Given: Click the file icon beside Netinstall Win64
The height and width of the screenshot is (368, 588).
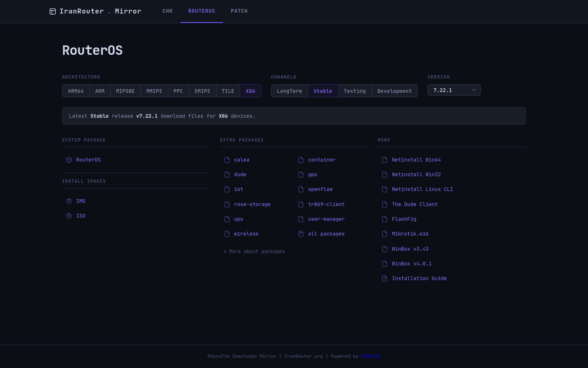Looking at the screenshot, I should (x=385, y=160).
